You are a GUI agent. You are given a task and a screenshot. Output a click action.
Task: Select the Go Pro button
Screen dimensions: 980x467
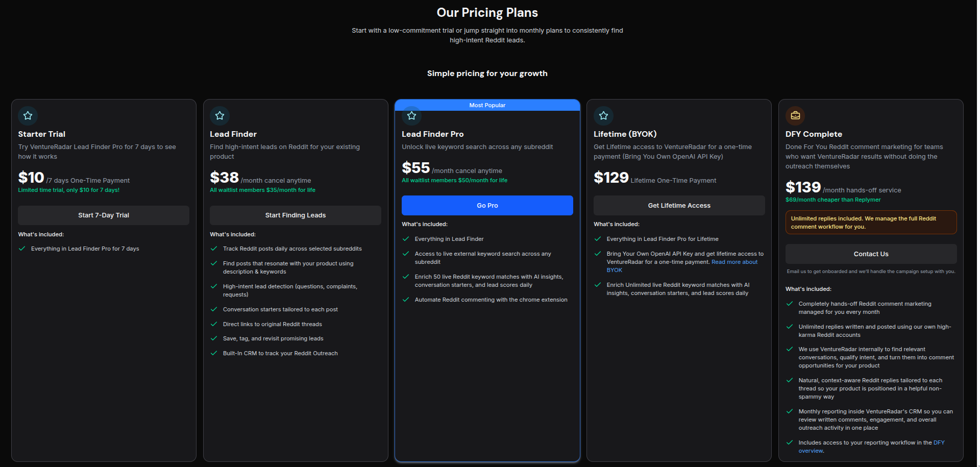coord(487,206)
